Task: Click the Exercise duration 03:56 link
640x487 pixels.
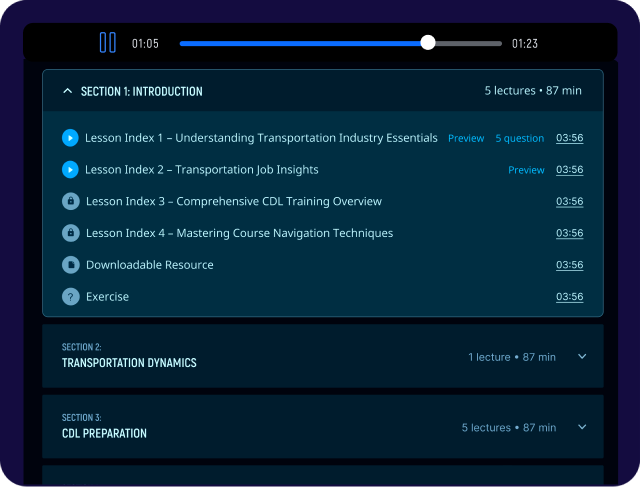Action: (x=569, y=297)
